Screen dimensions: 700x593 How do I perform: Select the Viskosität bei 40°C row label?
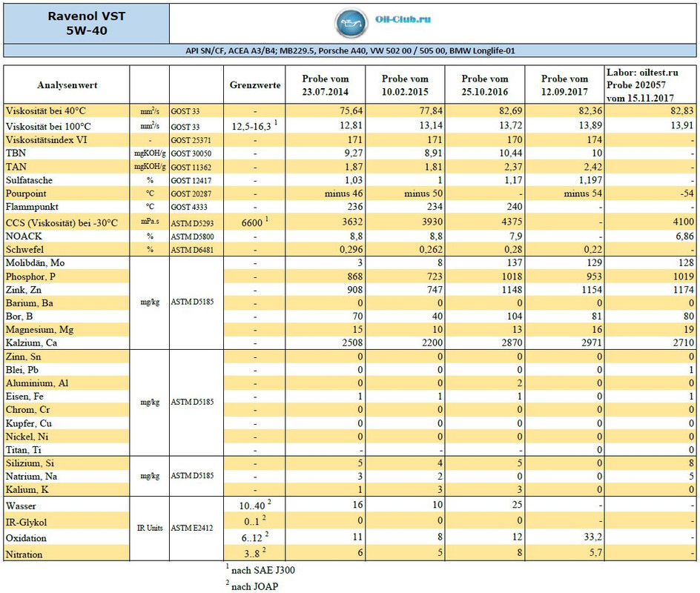[x=45, y=110]
